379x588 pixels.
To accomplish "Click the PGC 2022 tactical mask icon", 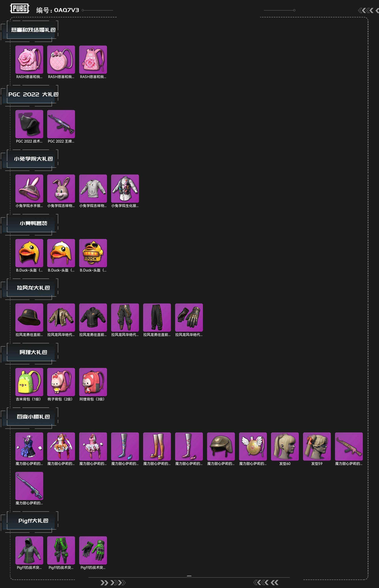I will [29, 124].
